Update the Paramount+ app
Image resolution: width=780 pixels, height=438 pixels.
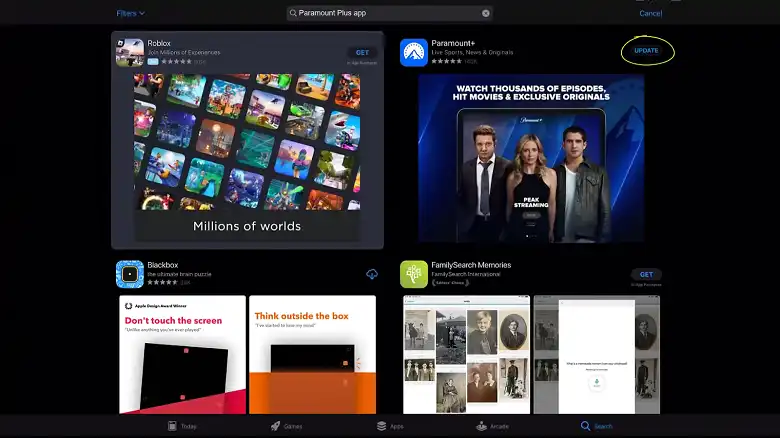(646, 51)
